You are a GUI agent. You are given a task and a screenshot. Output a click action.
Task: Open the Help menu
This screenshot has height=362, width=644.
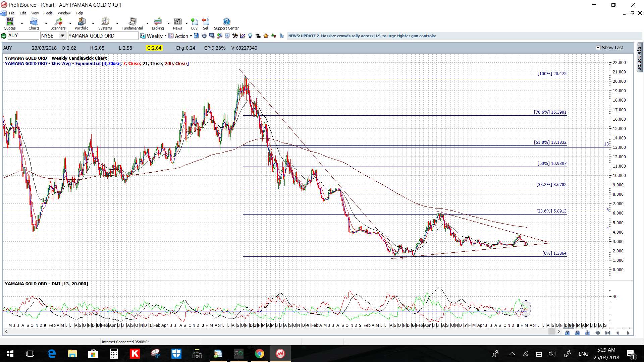coord(79,13)
